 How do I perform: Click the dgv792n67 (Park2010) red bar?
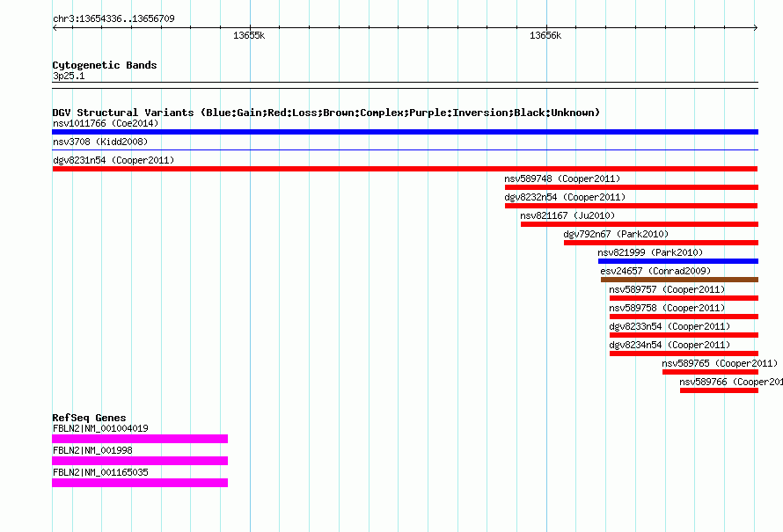pos(662,243)
